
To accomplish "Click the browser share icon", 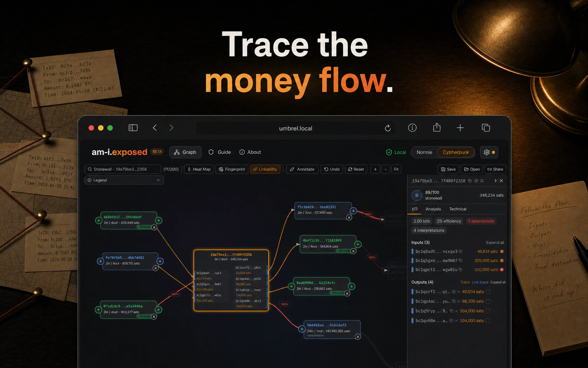I will (x=437, y=127).
